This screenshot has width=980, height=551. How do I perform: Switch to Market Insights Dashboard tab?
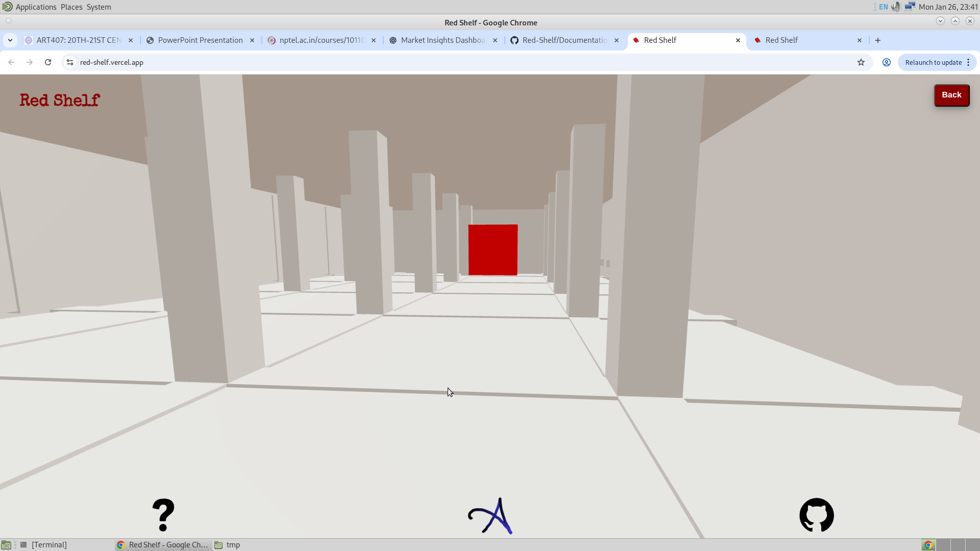(x=442, y=40)
